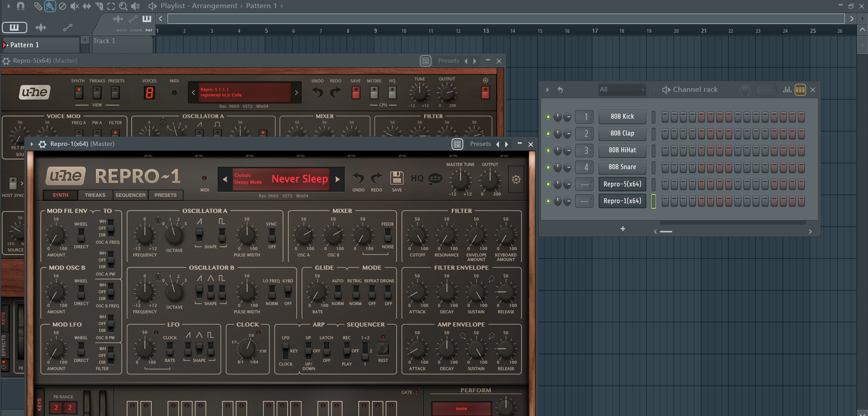Viewport: 868px width, 416px height.
Task: Open the SEQUENCER tab in Repro-1
Action: (130, 195)
